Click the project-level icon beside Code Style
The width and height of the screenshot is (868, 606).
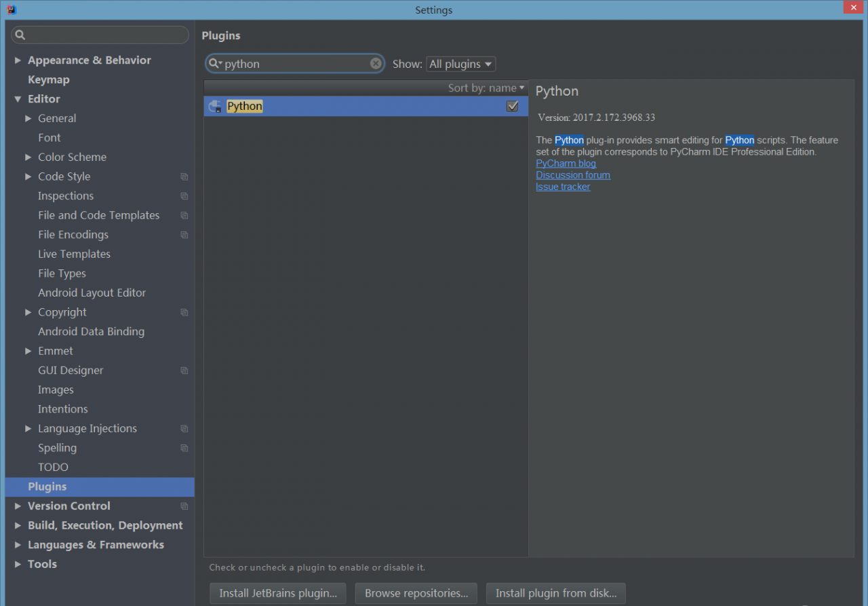(184, 176)
